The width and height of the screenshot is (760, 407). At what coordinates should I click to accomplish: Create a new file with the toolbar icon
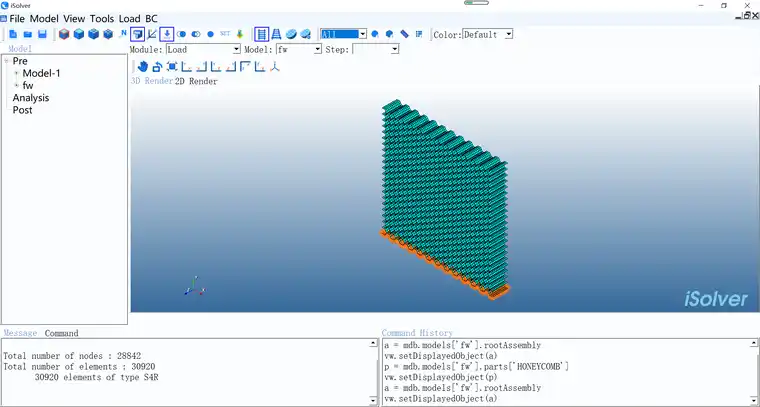(x=14, y=34)
